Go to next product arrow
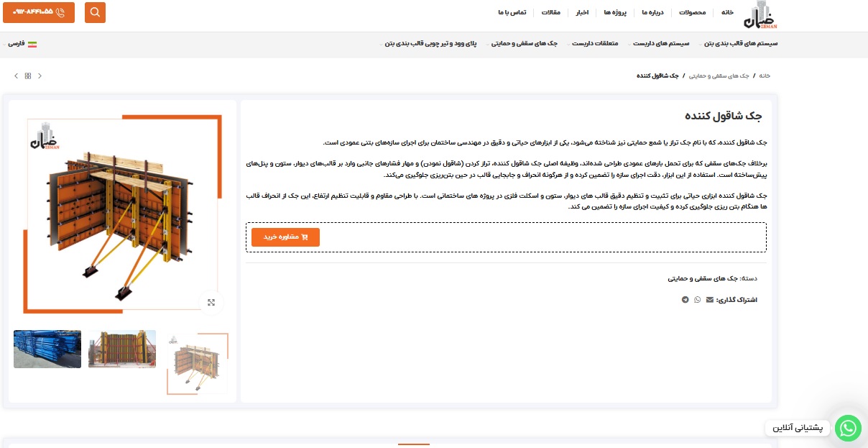This screenshot has height=448, width=868. point(16,76)
